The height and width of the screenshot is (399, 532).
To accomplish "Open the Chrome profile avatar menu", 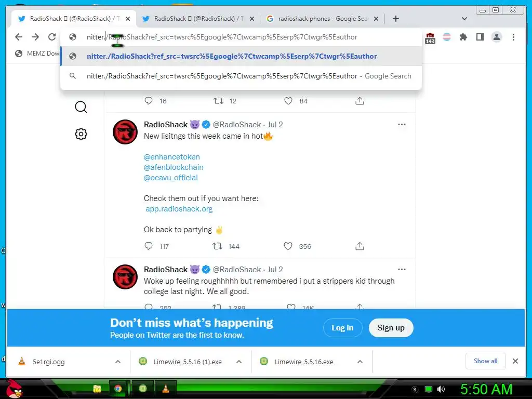I will coord(496,37).
